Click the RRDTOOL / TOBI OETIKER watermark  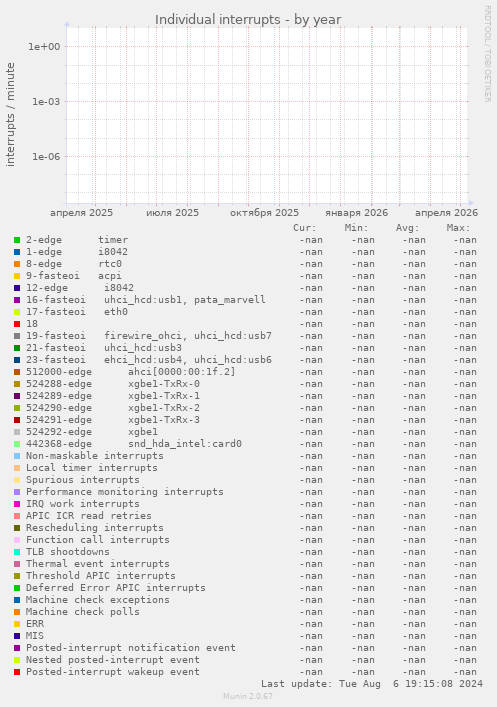[x=488, y=54]
